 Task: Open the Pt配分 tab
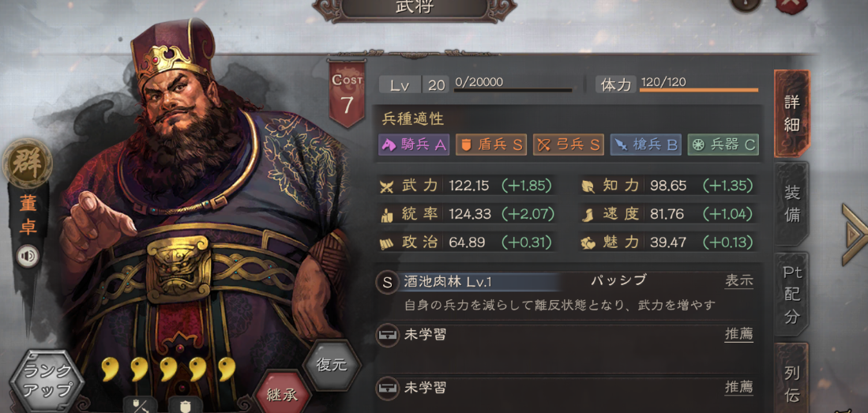click(x=791, y=294)
